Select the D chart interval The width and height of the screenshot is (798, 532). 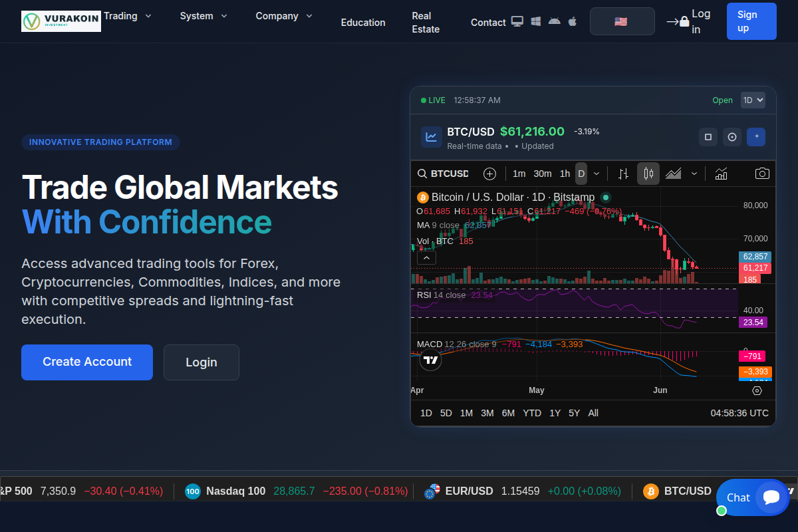click(581, 174)
